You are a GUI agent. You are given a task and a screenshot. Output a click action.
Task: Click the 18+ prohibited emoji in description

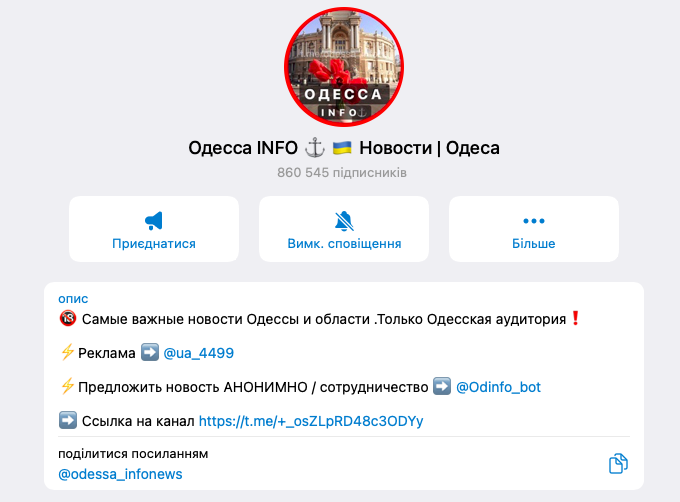[68, 319]
